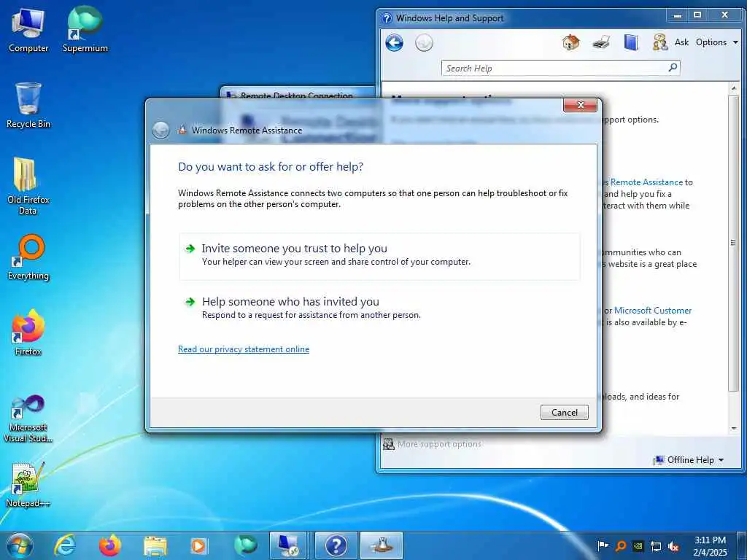The height and width of the screenshot is (560, 747).
Task: Click the Supermium taskbar icon
Action: [x=245, y=545]
